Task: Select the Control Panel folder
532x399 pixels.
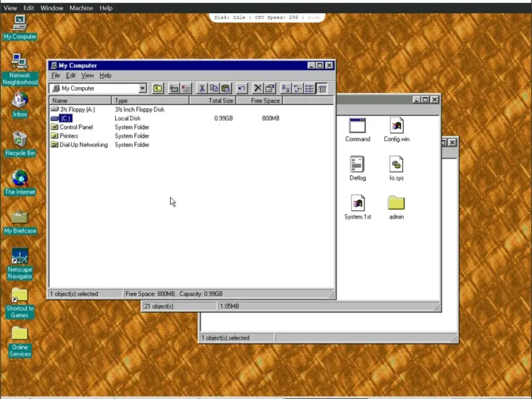Action: click(x=72, y=127)
